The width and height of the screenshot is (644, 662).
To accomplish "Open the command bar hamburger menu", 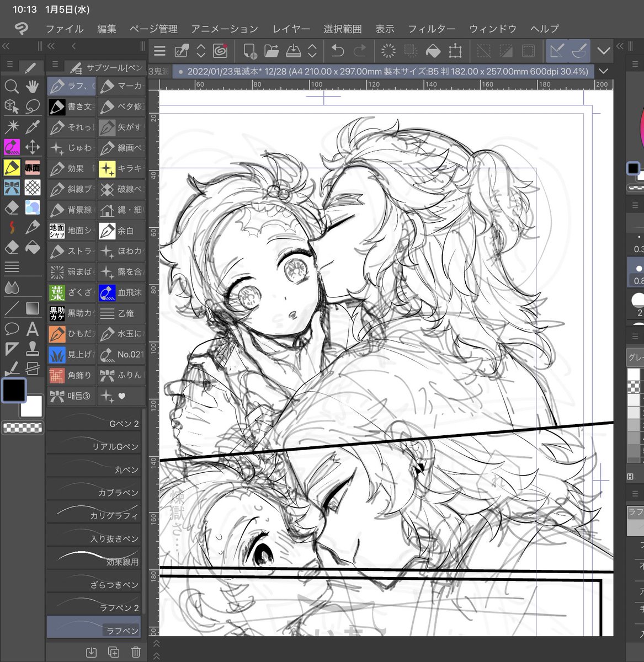I will pos(160,51).
